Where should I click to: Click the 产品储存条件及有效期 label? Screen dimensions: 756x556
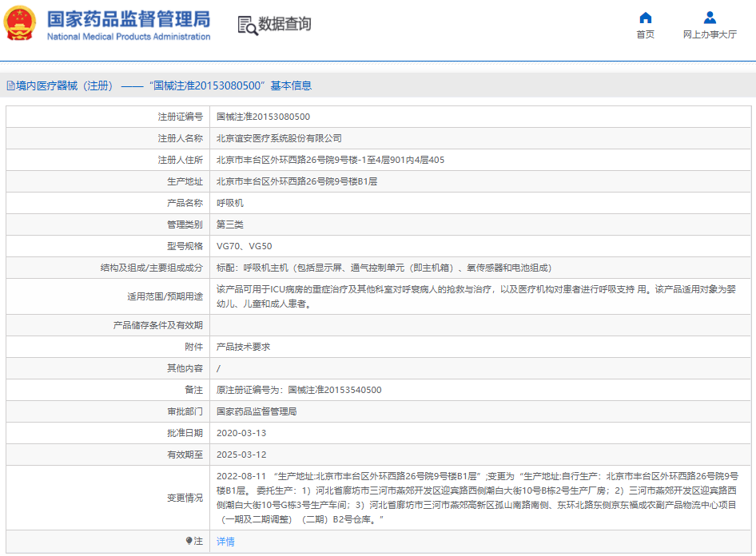[x=157, y=325]
